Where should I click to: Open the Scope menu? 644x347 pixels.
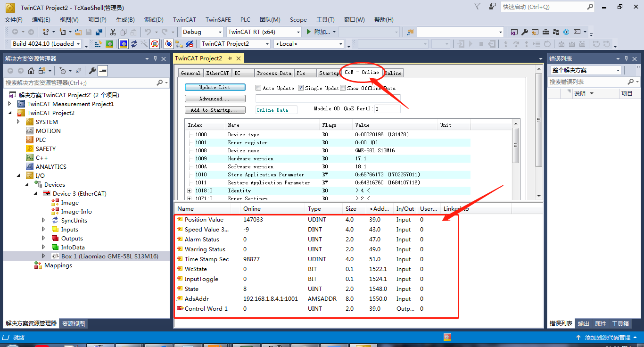pos(298,20)
